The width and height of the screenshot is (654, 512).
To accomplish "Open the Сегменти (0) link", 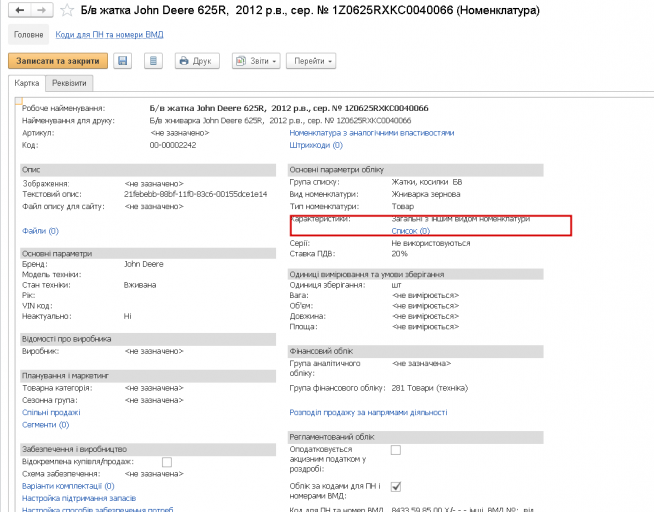I will (45, 425).
